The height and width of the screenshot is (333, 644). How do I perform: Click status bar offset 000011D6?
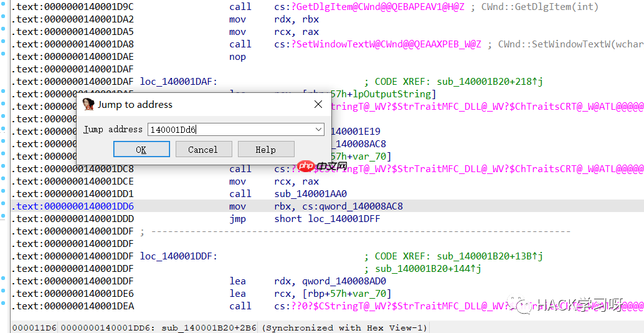(34, 327)
